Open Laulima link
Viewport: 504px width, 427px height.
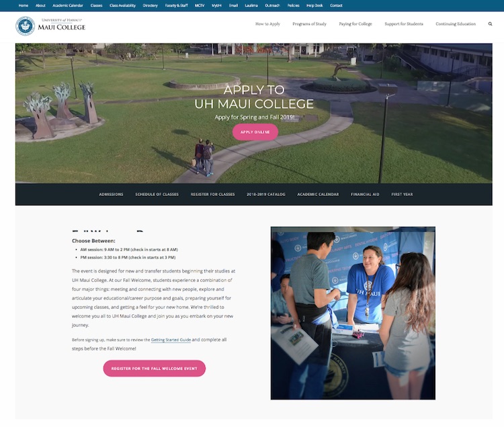click(x=251, y=5)
